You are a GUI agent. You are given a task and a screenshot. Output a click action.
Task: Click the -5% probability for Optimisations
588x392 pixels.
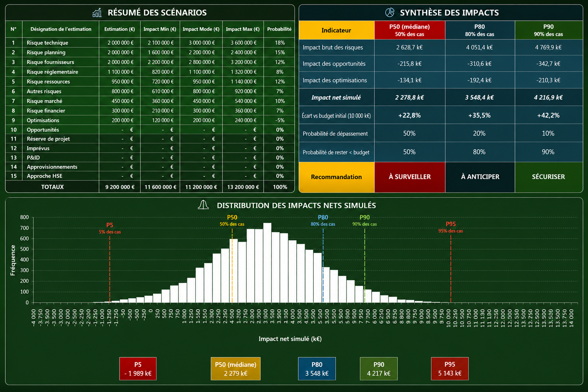click(x=280, y=120)
